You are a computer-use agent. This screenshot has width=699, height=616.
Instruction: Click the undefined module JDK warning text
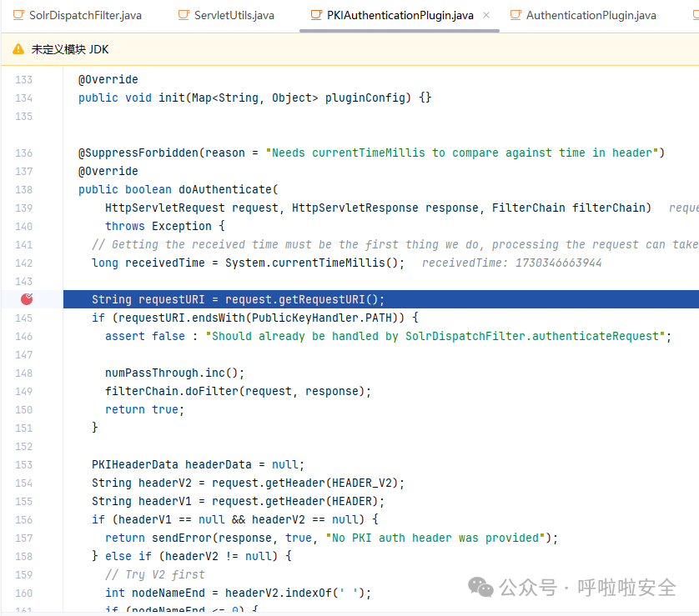[x=70, y=49]
